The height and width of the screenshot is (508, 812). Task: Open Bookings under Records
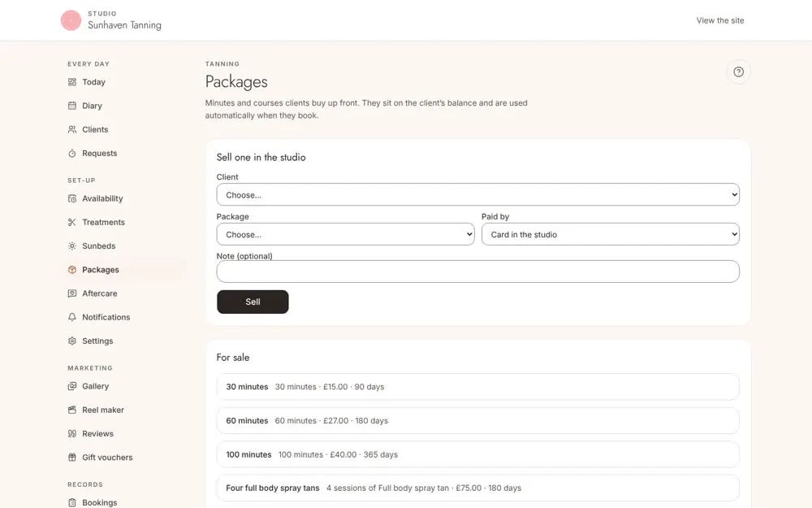coord(99,503)
